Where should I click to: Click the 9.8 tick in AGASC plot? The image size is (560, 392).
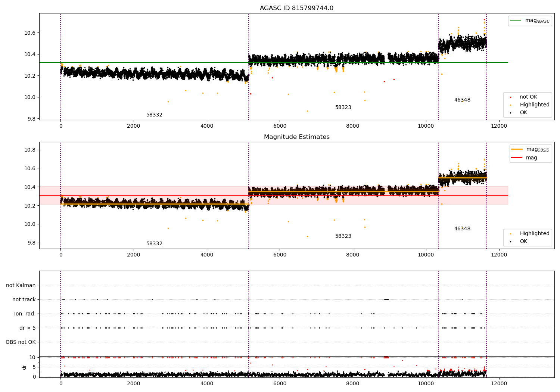pyautogui.click(x=31, y=119)
